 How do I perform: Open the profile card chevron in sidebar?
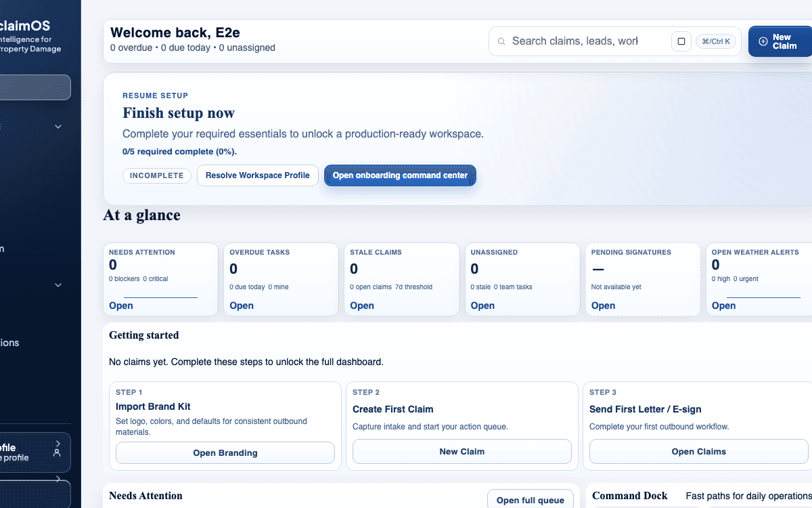[x=58, y=443]
